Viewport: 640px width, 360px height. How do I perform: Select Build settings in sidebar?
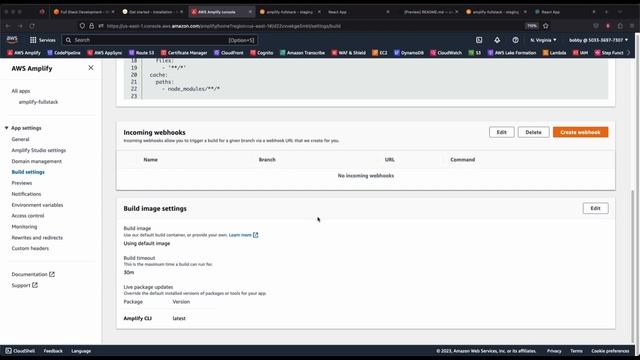[28, 172]
